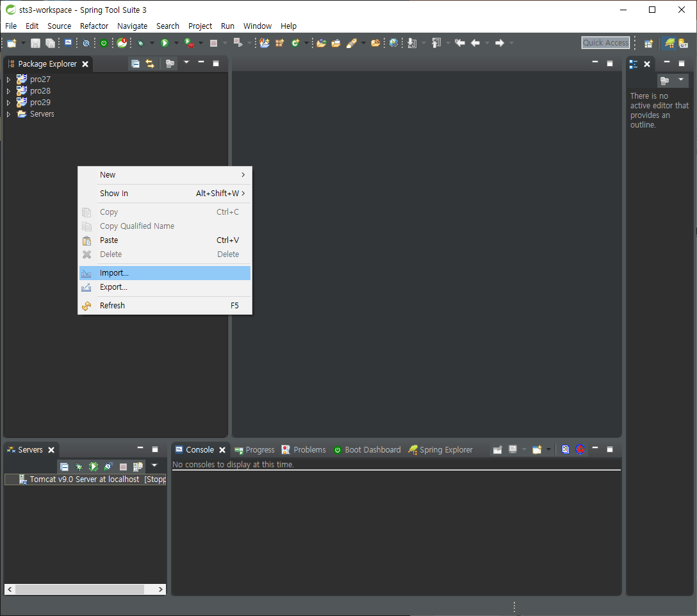Open the New submenu in context menu
697x616 pixels.
[x=165, y=175]
